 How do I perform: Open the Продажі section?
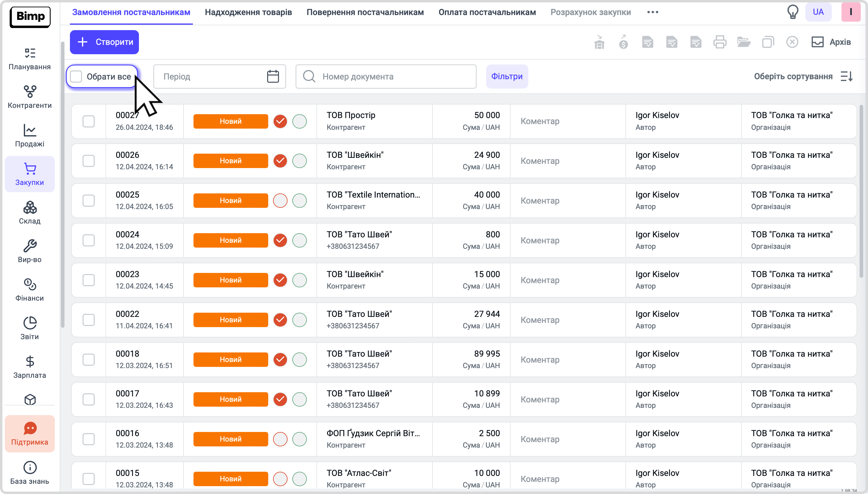(30, 136)
